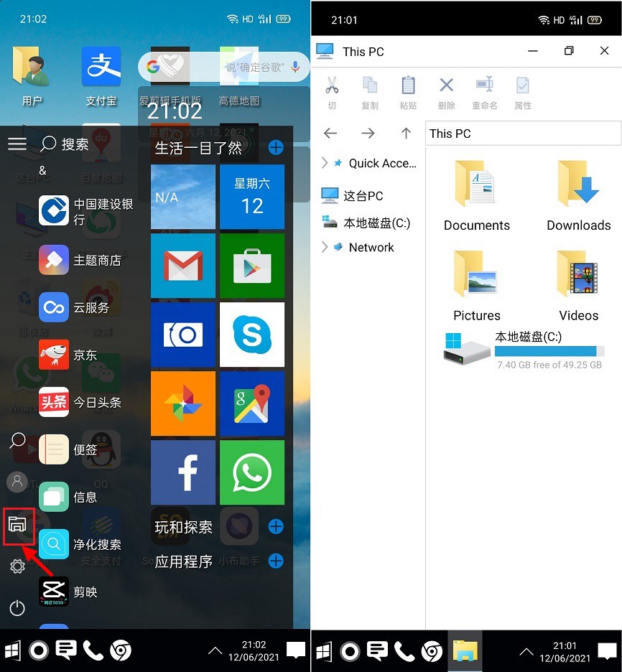Viewport: 622px width, 672px height.
Task: Click the This PC address bar
Action: click(x=523, y=134)
